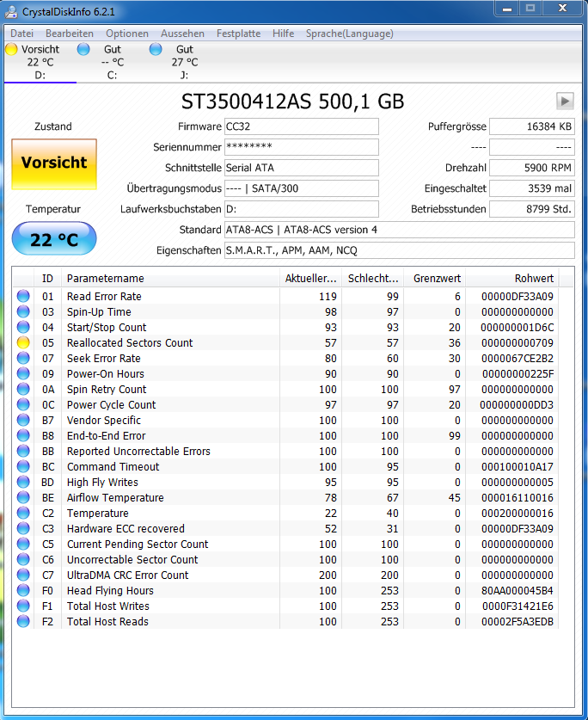Click status orb of End-to-End Error row
This screenshot has height=720, width=588.
click(23, 435)
